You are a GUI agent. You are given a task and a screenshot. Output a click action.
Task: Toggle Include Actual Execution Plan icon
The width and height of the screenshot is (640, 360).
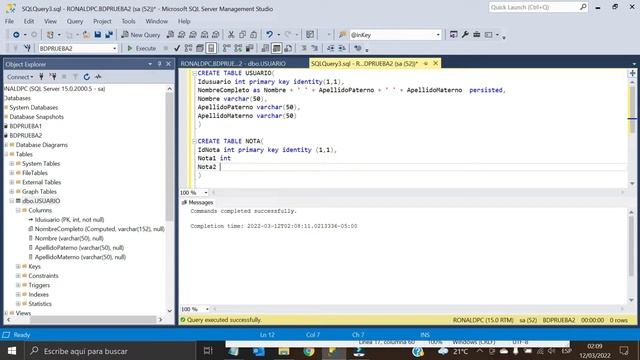point(227,48)
